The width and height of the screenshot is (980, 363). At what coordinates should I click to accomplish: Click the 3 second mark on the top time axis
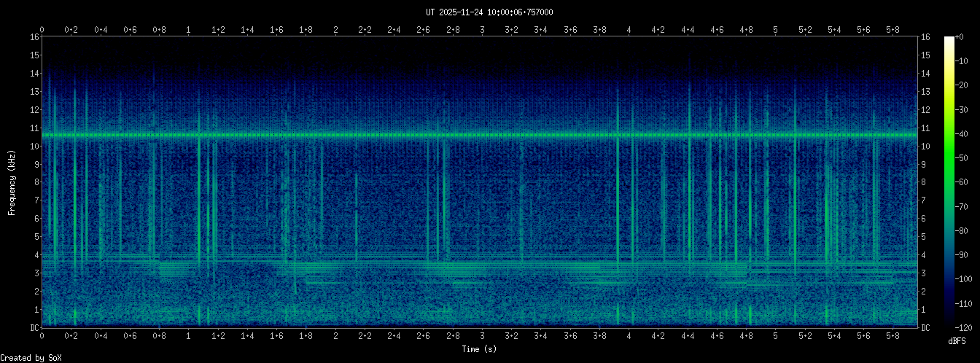[x=482, y=30]
